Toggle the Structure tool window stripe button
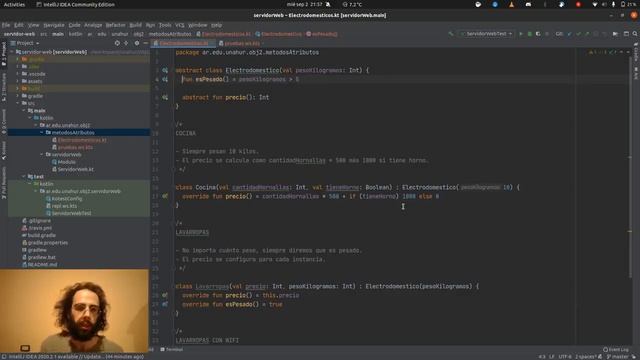The image size is (640, 360). coord(4,88)
